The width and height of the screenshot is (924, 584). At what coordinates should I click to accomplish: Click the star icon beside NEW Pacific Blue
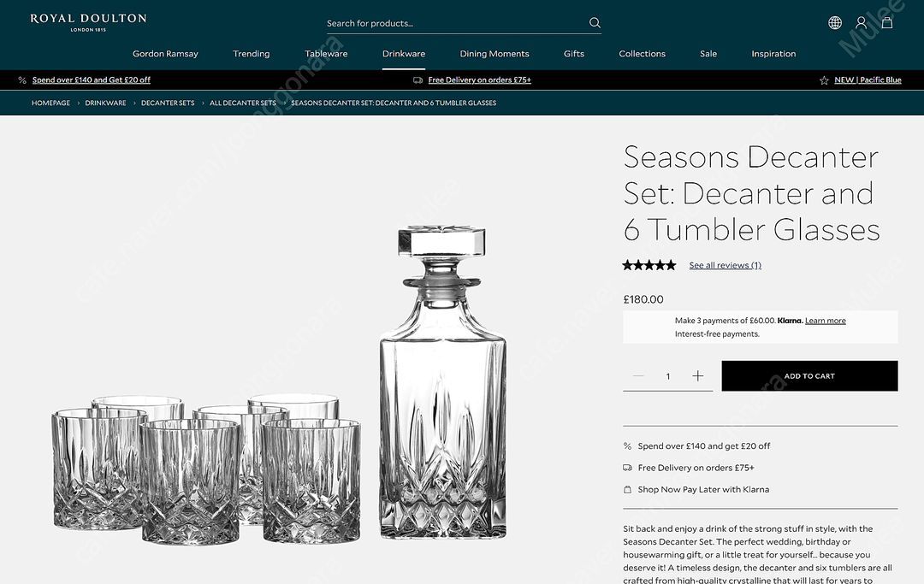[824, 80]
